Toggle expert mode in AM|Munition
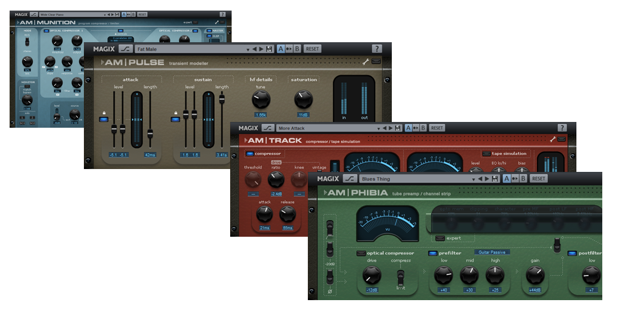 195,22
